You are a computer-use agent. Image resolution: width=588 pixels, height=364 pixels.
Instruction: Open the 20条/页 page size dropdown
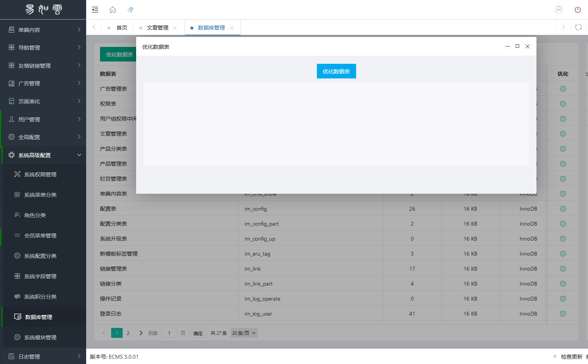pos(244,333)
